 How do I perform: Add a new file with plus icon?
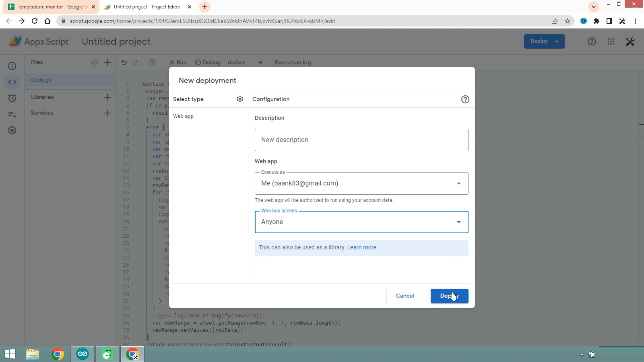tap(107, 62)
